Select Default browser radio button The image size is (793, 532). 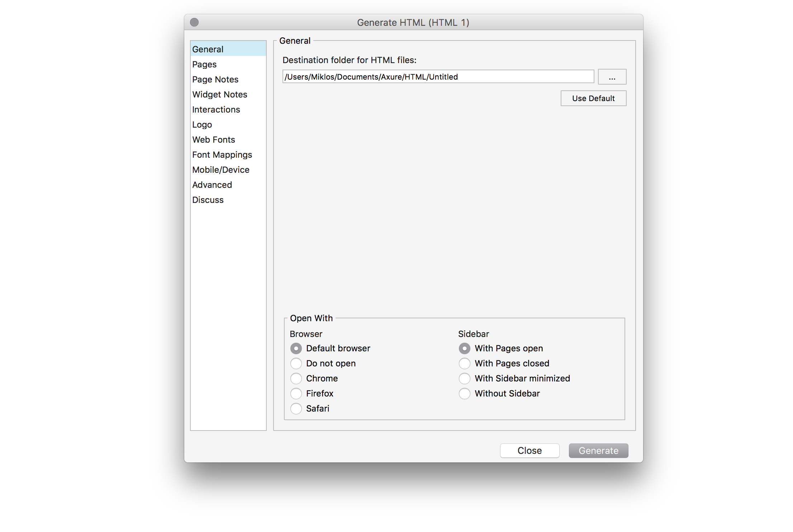296,348
